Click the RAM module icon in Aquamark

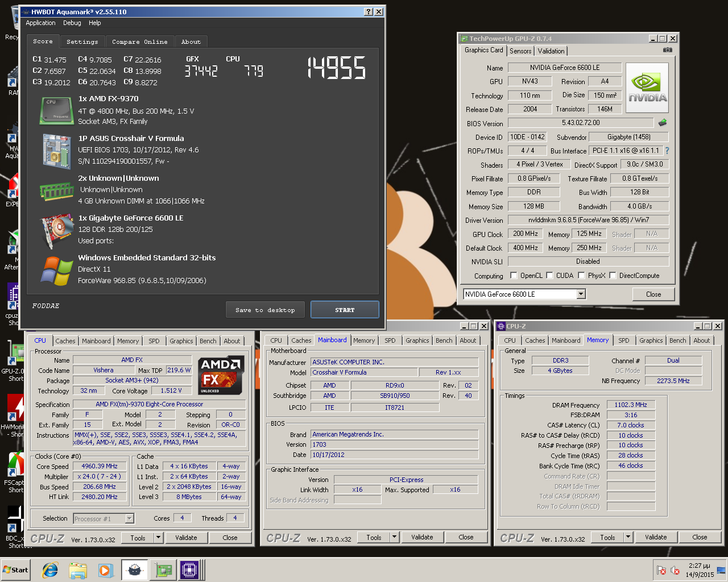[56, 191]
